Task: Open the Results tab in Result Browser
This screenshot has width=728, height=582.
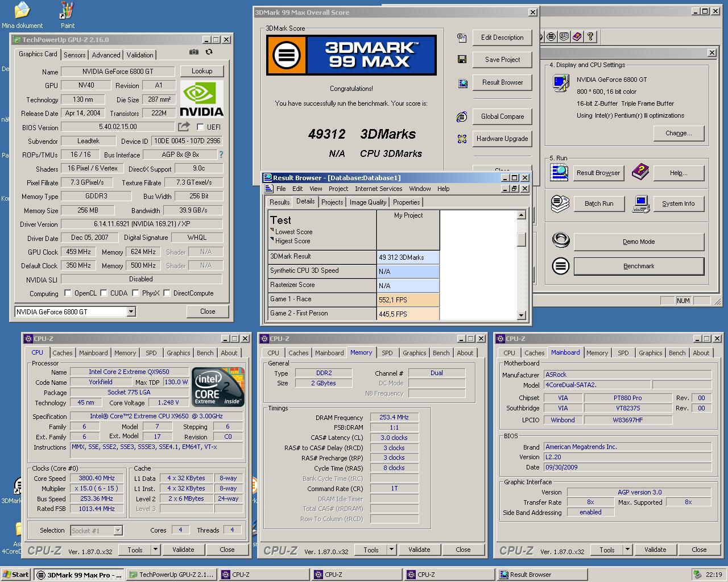Action: 280,202
